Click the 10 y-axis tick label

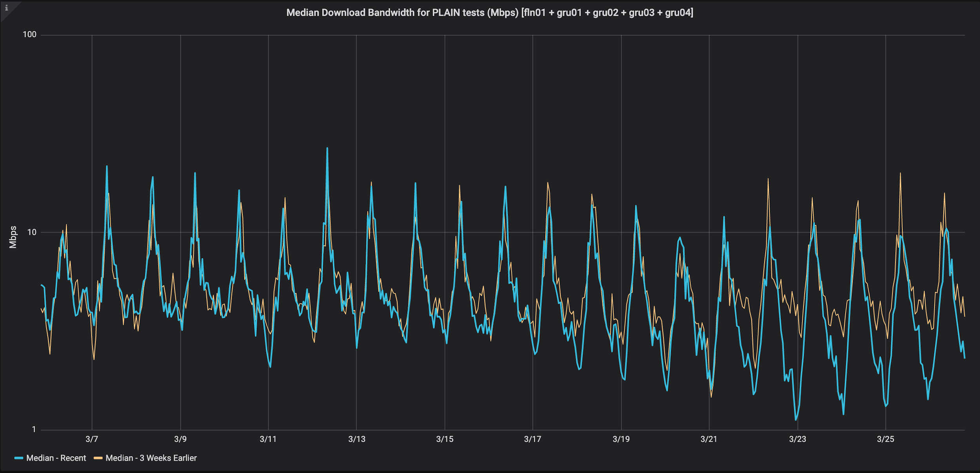point(32,232)
